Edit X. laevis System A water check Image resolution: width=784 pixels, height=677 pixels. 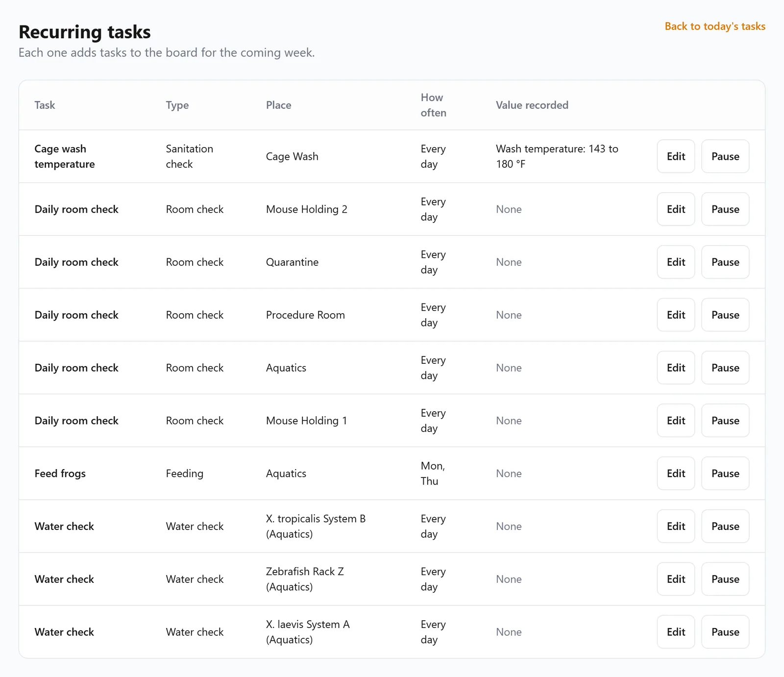coord(676,632)
